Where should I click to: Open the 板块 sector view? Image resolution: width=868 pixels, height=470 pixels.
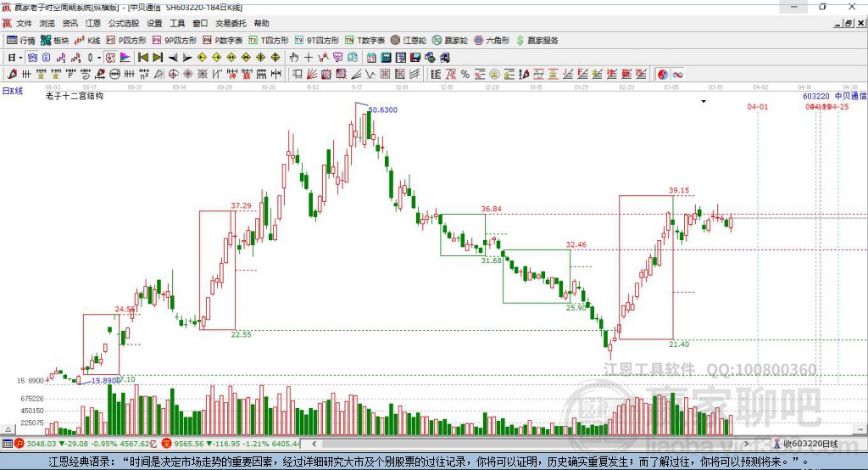54,41
